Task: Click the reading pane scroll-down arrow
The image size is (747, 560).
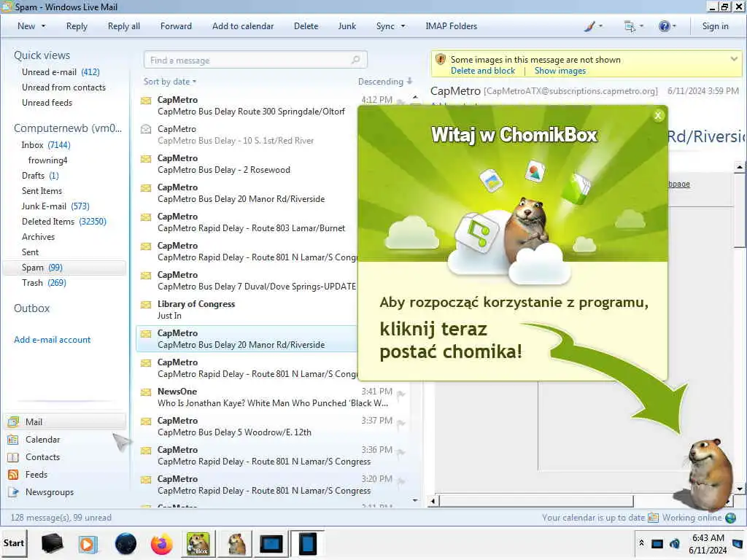Action: click(x=739, y=489)
